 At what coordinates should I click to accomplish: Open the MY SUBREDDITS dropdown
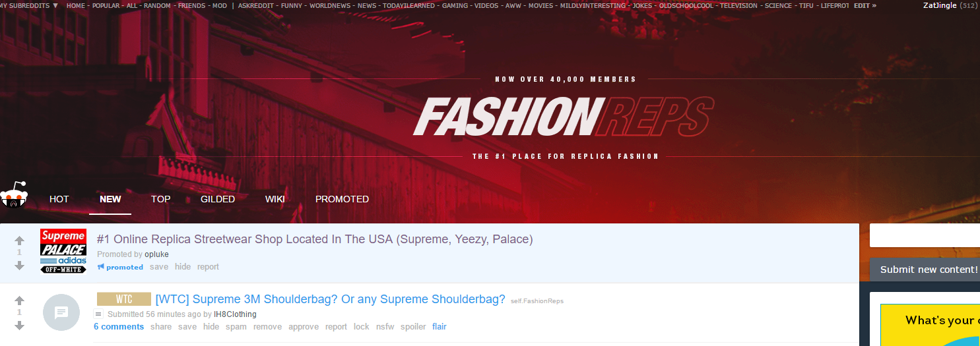tap(29, 5)
